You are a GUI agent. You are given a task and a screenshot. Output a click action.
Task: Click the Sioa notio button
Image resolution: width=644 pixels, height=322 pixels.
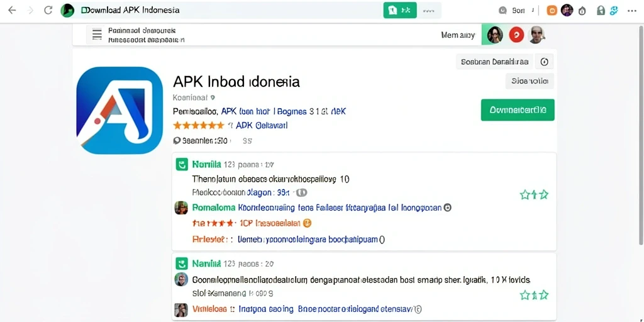pyautogui.click(x=530, y=81)
